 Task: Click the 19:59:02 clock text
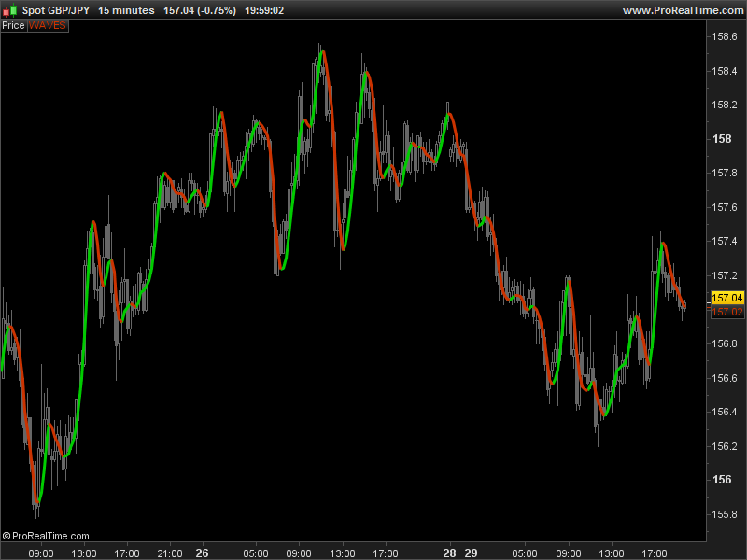click(x=264, y=10)
